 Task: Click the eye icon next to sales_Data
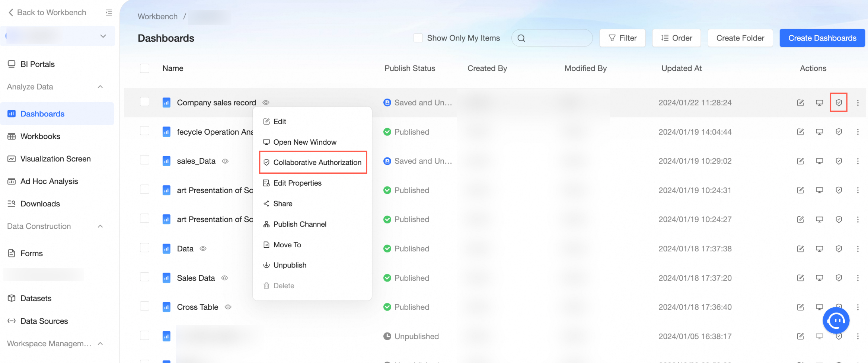coord(225,161)
